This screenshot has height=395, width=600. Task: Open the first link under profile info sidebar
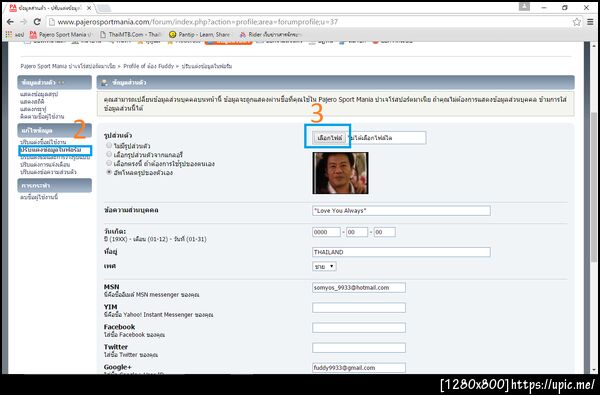point(39,94)
